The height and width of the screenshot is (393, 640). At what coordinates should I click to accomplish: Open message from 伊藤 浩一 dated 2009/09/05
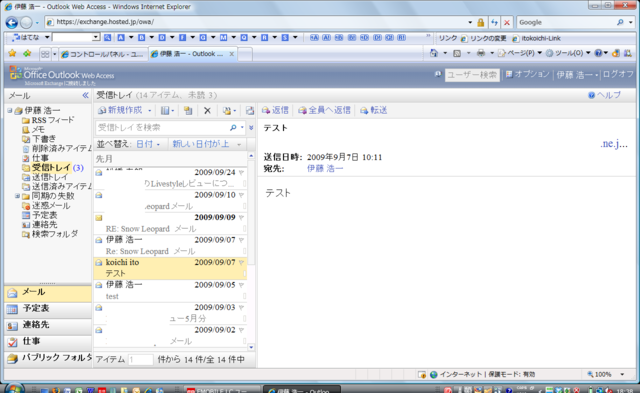click(170, 291)
